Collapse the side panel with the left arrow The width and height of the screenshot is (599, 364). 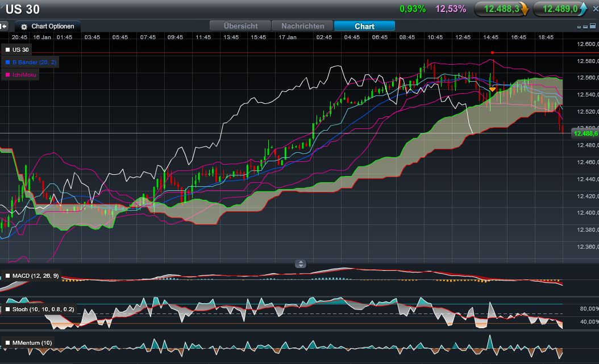click(3, 26)
